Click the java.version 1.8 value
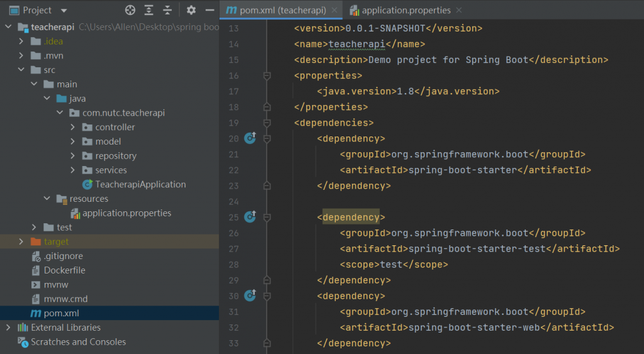 pyautogui.click(x=406, y=91)
